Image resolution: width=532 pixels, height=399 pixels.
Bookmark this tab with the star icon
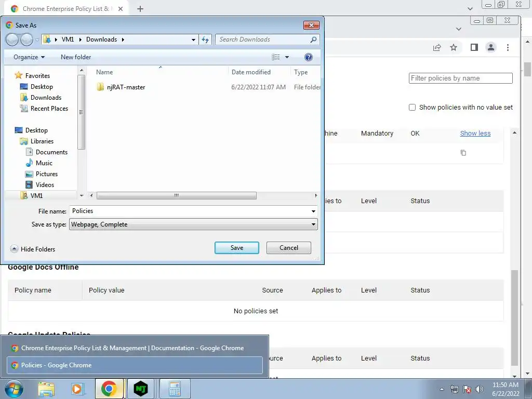coord(454,47)
